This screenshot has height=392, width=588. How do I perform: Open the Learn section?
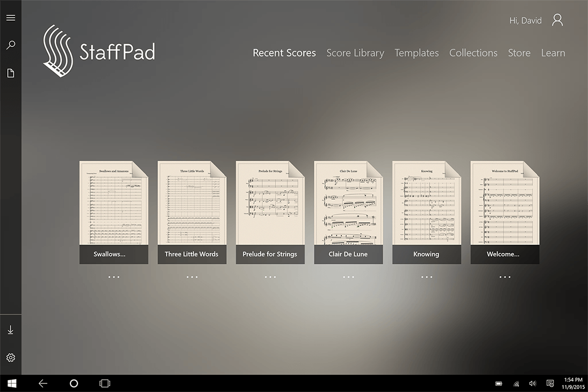[x=553, y=53]
